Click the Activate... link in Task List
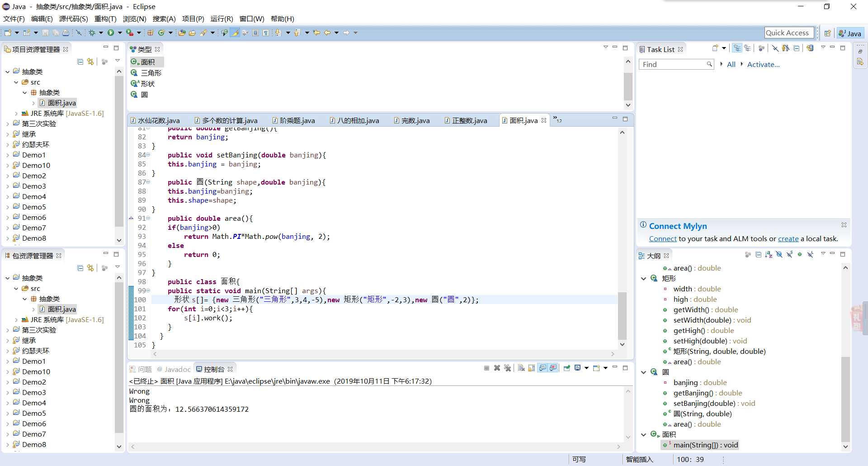 click(x=763, y=64)
